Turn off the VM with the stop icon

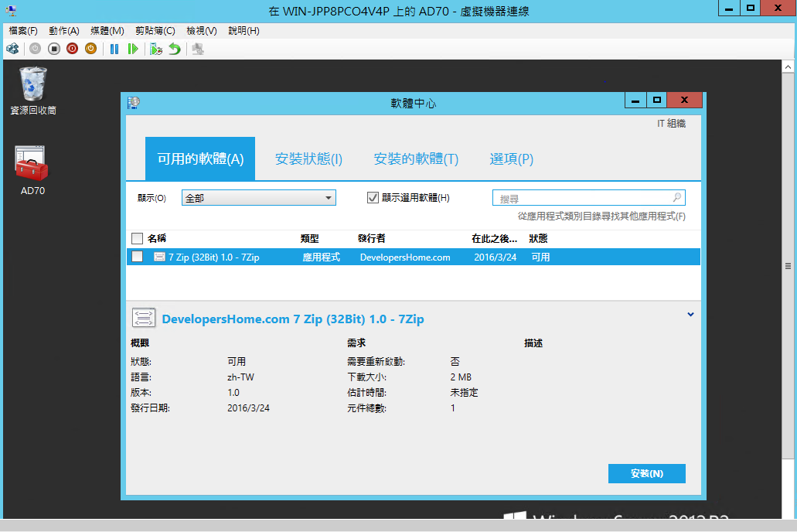pyautogui.click(x=54, y=49)
